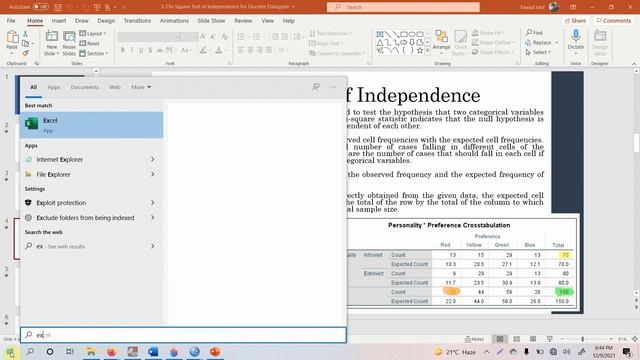Open the Layout dropdown
This screenshot has height=360, width=640.
coord(93,33)
